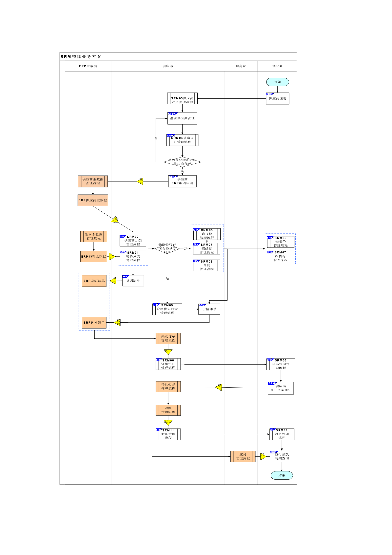Click the ERP主数据 swimlane header
The width and height of the screenshot is (392, 555).
pyautogui.click(x=88, y=66)
